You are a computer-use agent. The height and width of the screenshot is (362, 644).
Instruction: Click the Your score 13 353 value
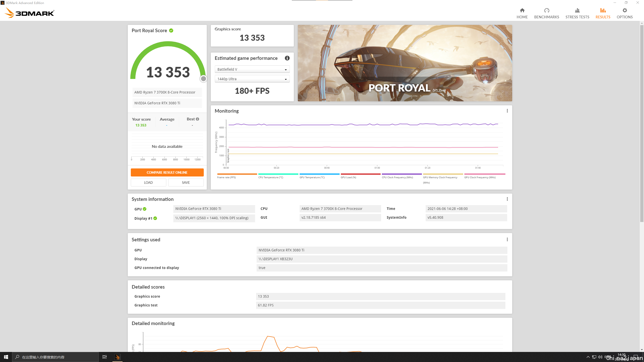141,125
